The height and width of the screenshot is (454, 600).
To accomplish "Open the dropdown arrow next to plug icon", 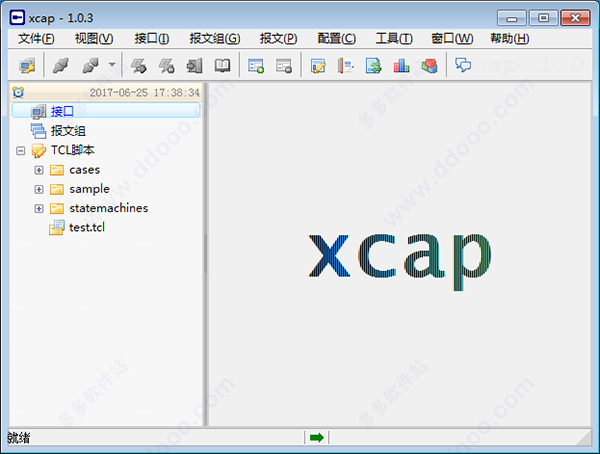I will point(112,64).
